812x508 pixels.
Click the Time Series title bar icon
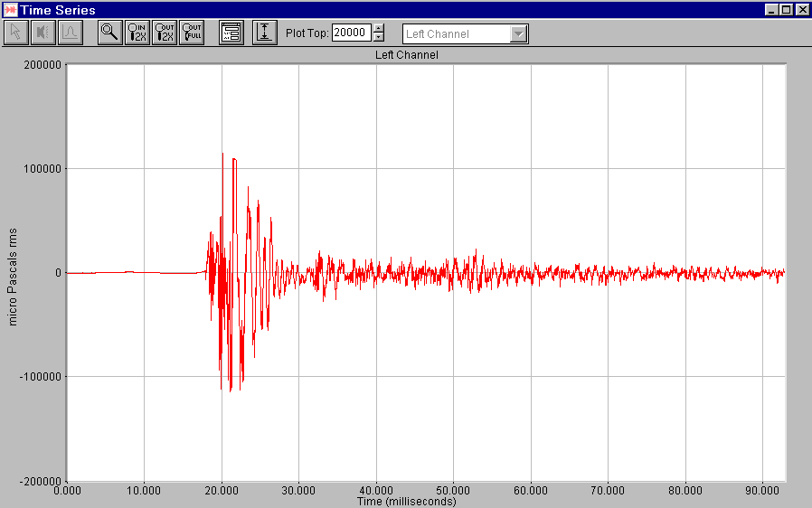[x=10, y=10]
